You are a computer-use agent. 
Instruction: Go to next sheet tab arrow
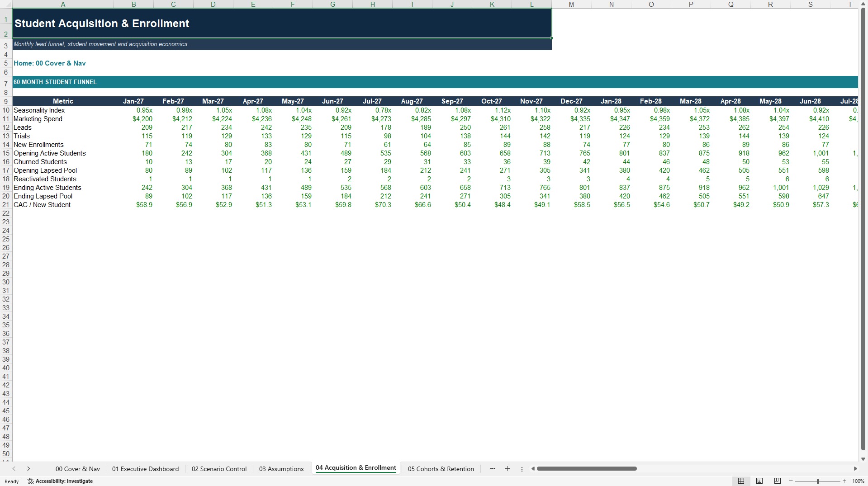pos(28,469)
